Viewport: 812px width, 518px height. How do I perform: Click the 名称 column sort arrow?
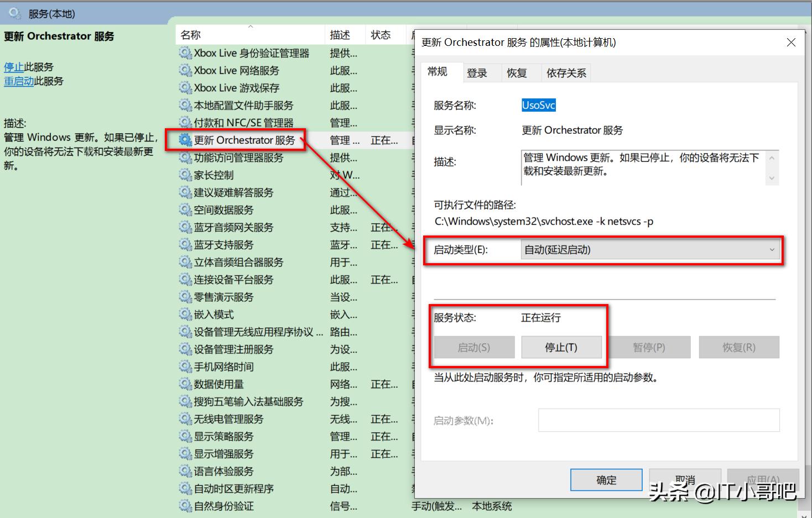click(252, 26)
